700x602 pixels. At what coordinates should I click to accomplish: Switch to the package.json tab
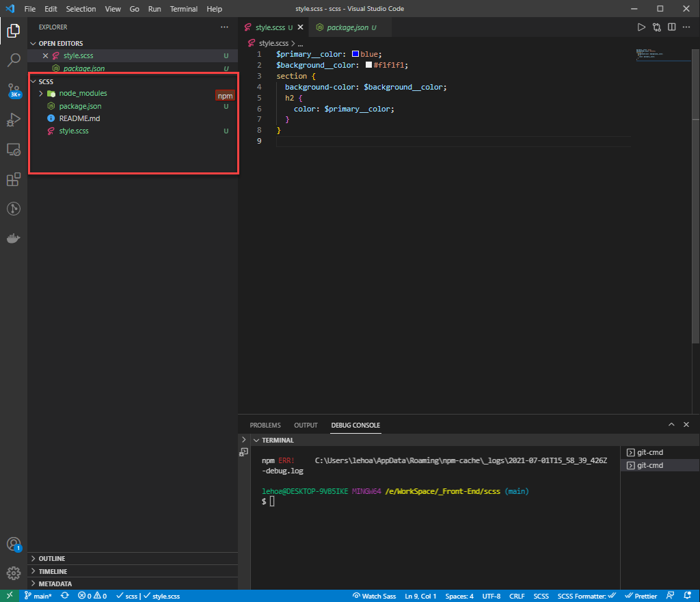(347, 28)
